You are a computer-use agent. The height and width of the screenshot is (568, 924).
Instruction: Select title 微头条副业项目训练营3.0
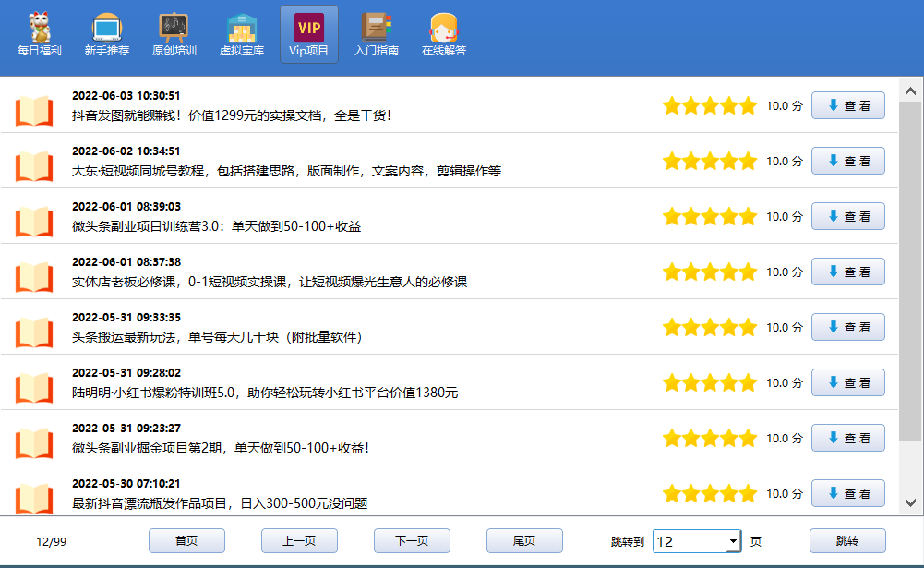point(216,226)
